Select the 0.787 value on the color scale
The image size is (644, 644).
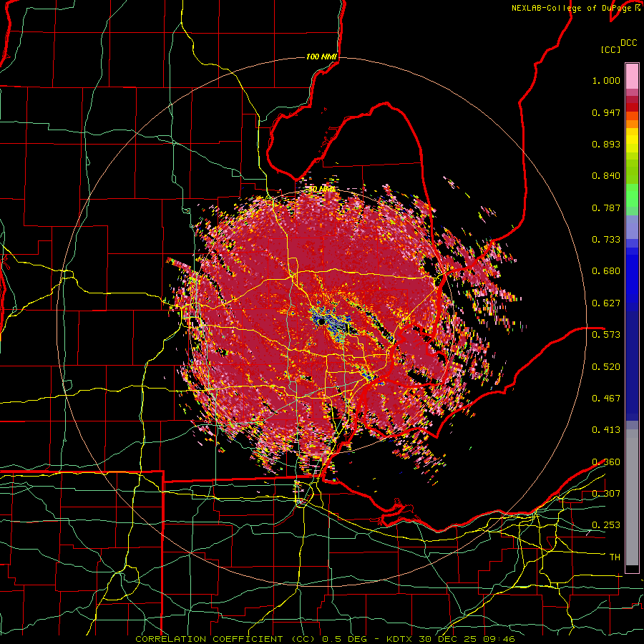pyautogui.click(x=606, y=208)
